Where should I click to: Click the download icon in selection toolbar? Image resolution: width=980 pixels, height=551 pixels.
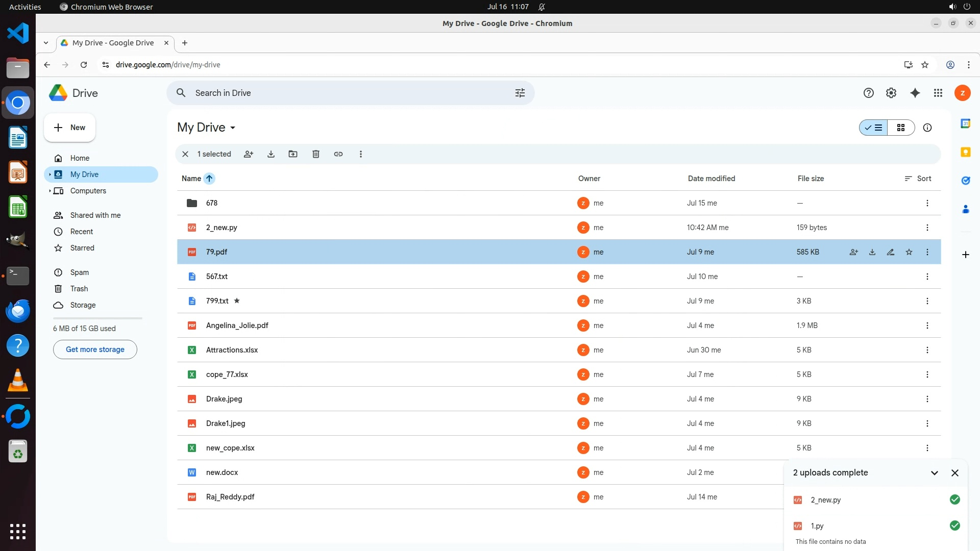pyautogui.click(x=271, y=154)
